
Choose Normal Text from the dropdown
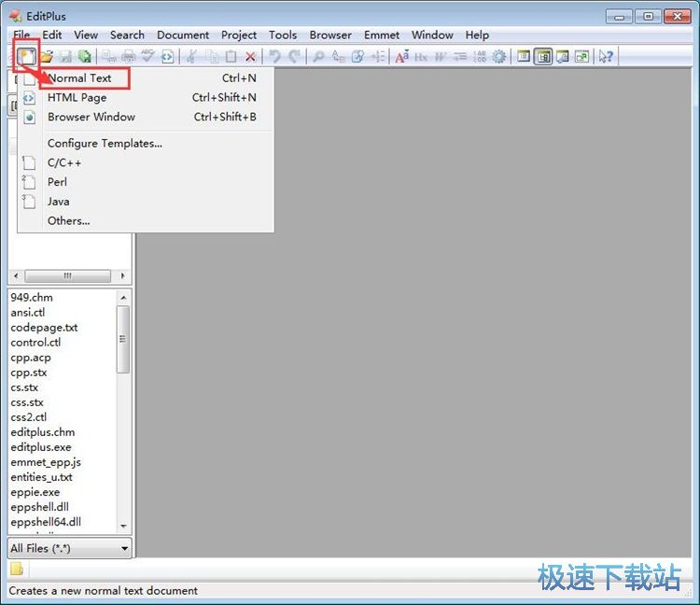point(146,78)
